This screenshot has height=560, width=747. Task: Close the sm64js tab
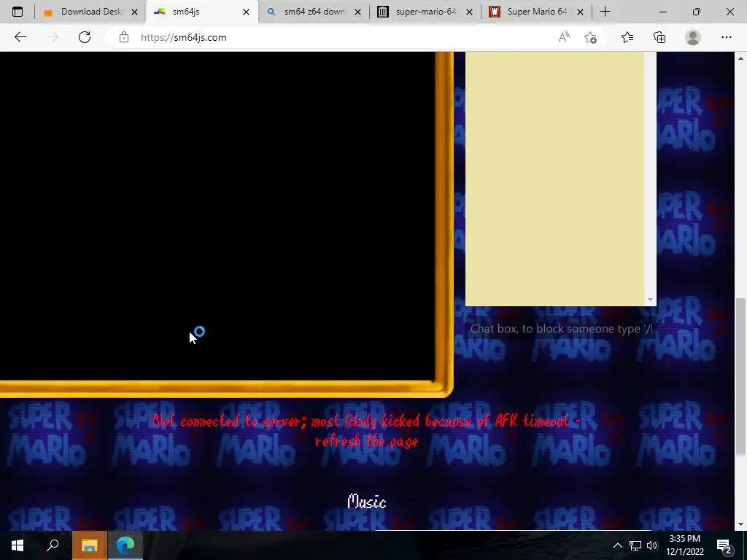[246, 12]
